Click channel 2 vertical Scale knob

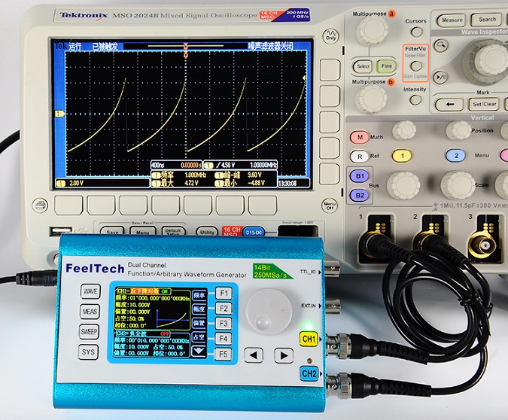coord(458,185)
